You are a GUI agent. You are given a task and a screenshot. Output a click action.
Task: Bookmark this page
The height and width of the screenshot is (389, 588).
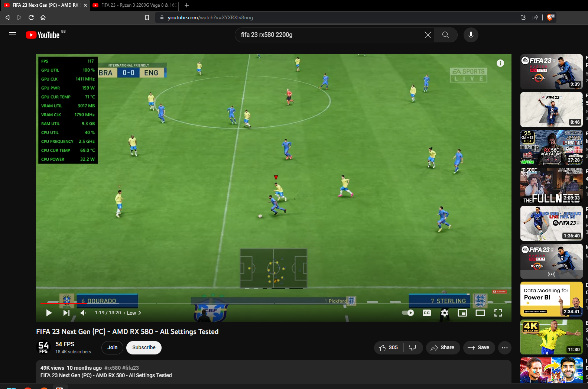pyautogui.click(x=147, y=17)
